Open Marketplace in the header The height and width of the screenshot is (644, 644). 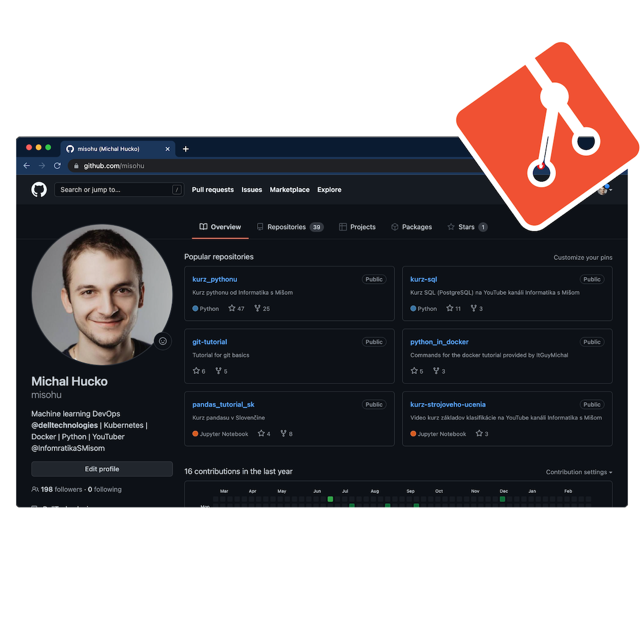click(290, 190)
